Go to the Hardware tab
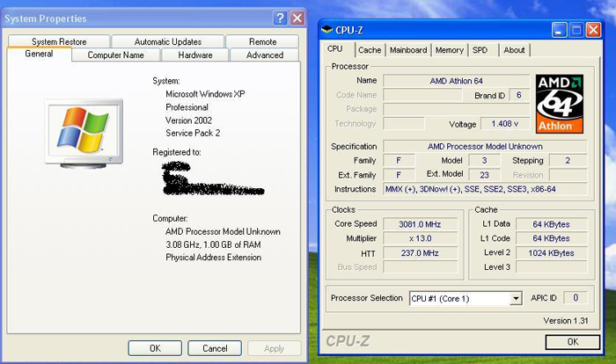The height and width of the screenshot is (364, 616). pyautogui.click(x=195, y=55)
